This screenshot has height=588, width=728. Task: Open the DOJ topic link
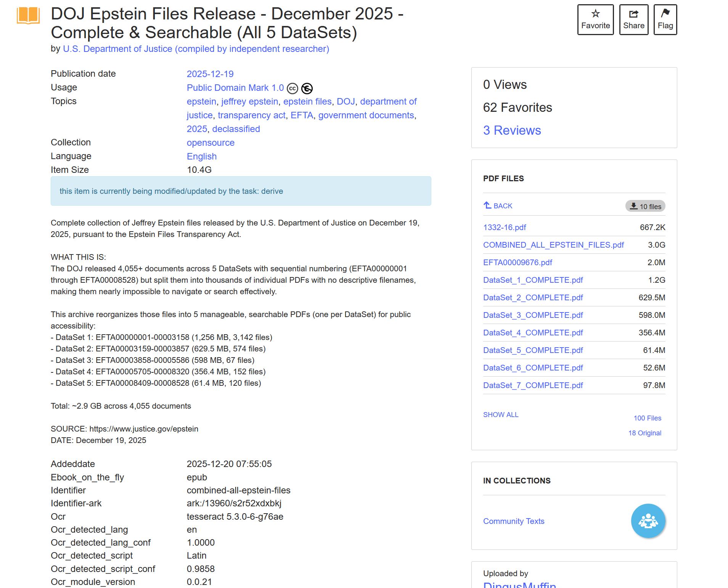coord(346,101)
